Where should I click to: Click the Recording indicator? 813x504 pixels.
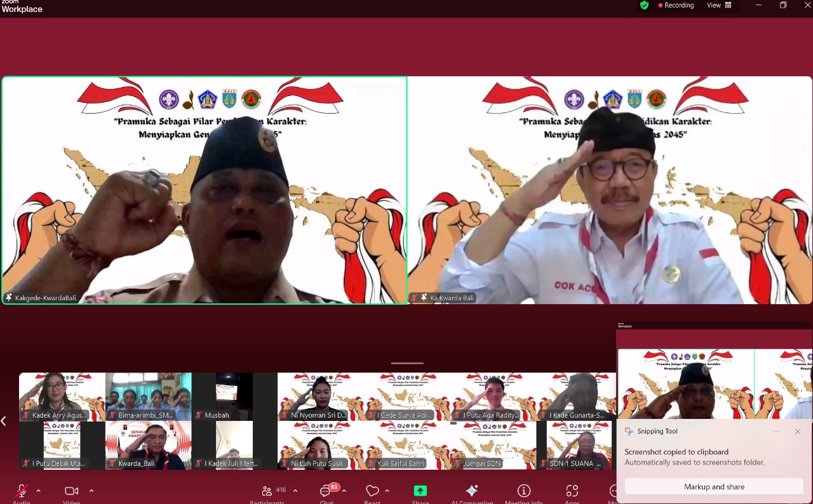click(676, 5)
